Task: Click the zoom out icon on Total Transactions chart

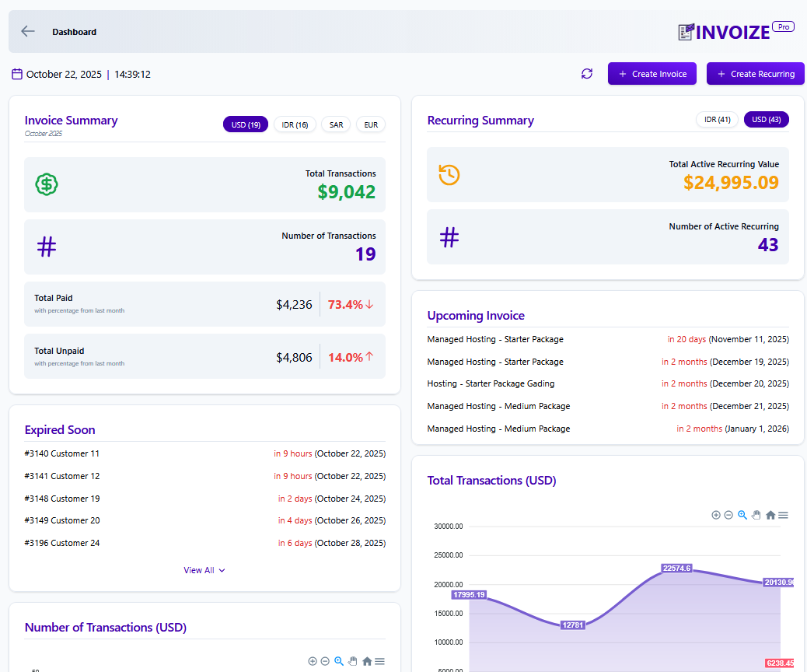Action: [x=728, y=514]
